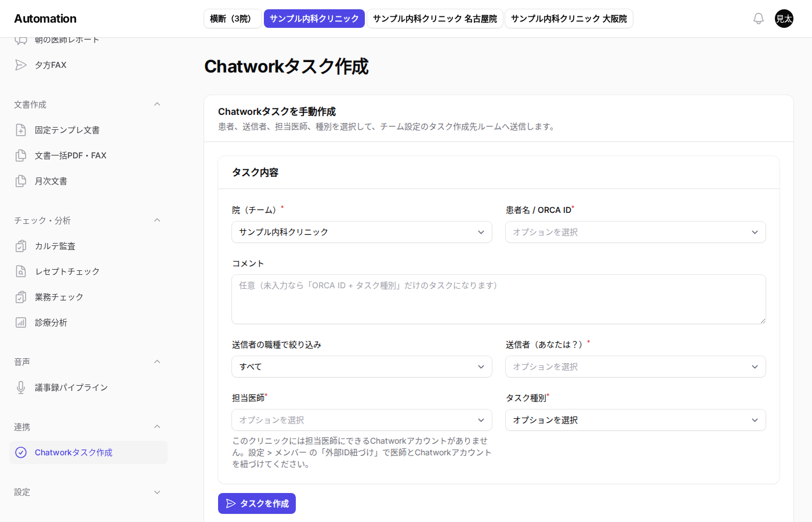The height and width of the screenshot is (522, 812).
Task: Select Chatworkタスク作成 in sidebar
Action: coord(88,452)
